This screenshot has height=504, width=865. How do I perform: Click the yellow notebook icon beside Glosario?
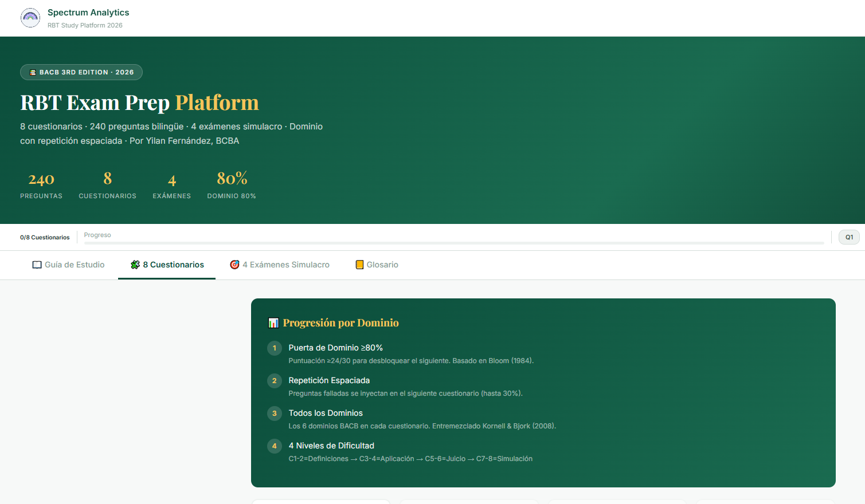point(359,265)
